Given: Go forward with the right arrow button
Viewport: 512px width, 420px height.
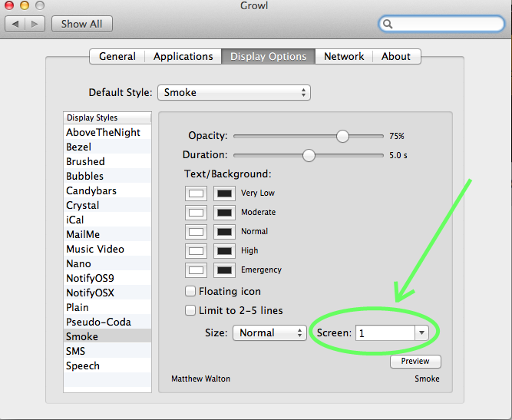Looking at the screenshot, I should point(35,24).
